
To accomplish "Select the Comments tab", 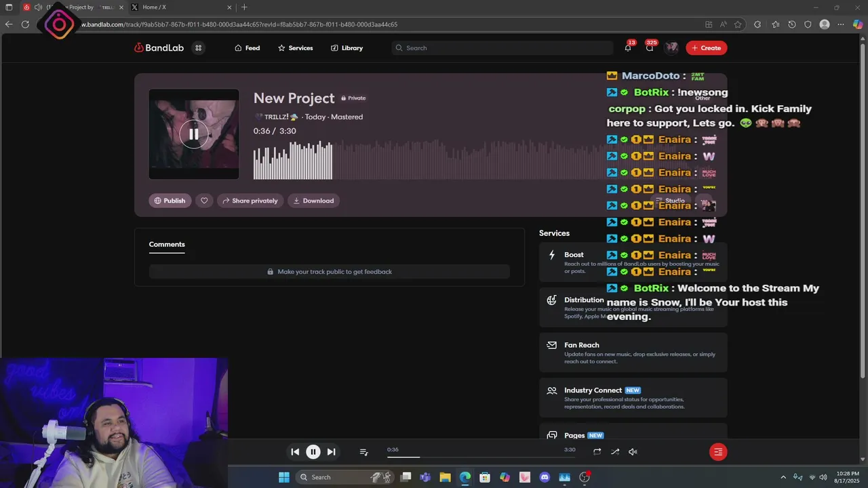I will coord(167,244).
